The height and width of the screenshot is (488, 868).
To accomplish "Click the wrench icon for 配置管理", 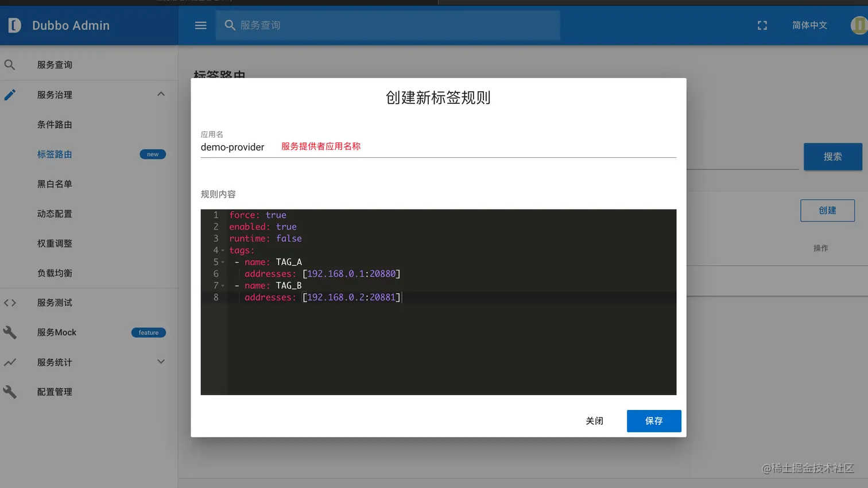I will [x=10, y=392].
